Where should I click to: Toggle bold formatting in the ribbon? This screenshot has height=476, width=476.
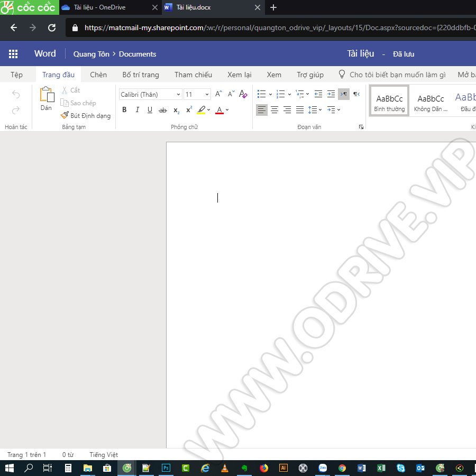(124, 109)
